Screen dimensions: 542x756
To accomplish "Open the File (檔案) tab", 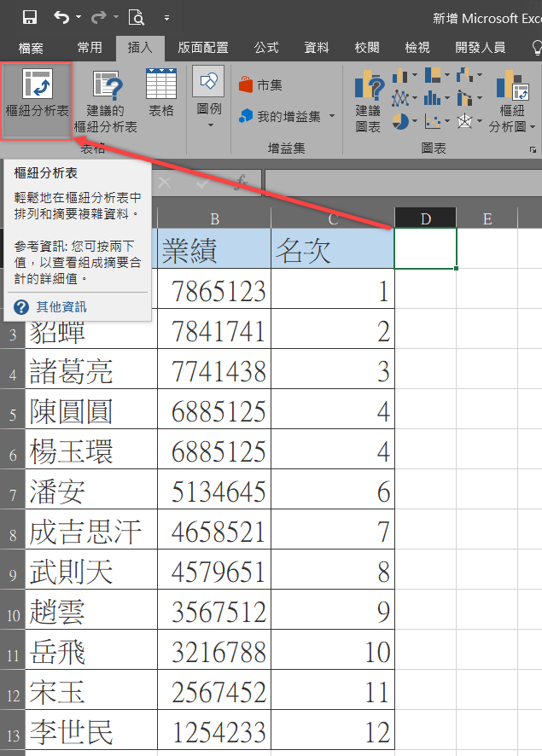I will point(31,48).
